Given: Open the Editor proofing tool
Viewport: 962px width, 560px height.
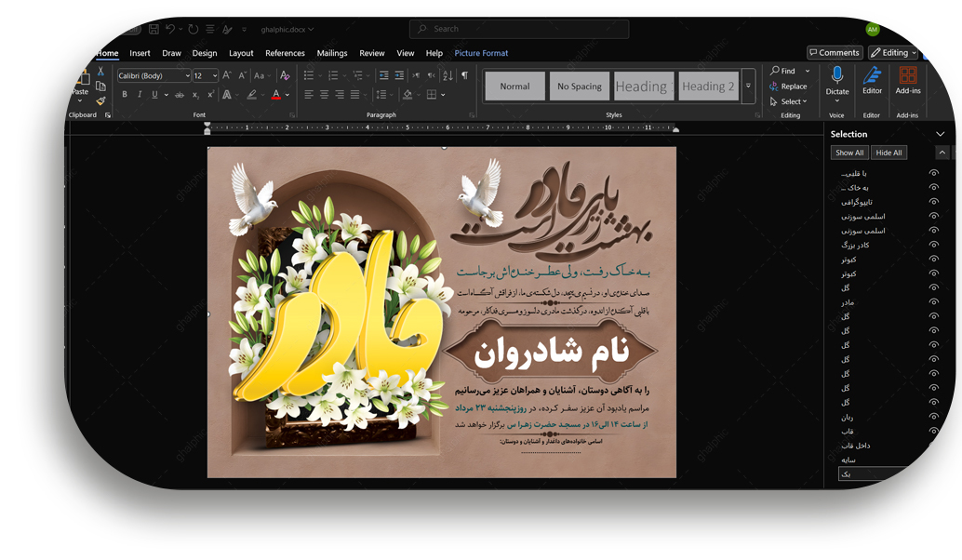Looking at the screenshot, I should [x=872, y=80].
